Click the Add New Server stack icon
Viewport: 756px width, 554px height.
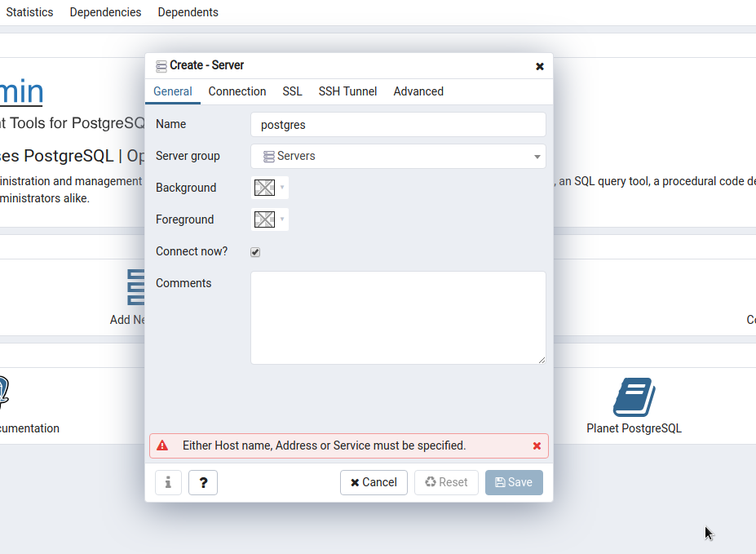[x=136, y=287]
